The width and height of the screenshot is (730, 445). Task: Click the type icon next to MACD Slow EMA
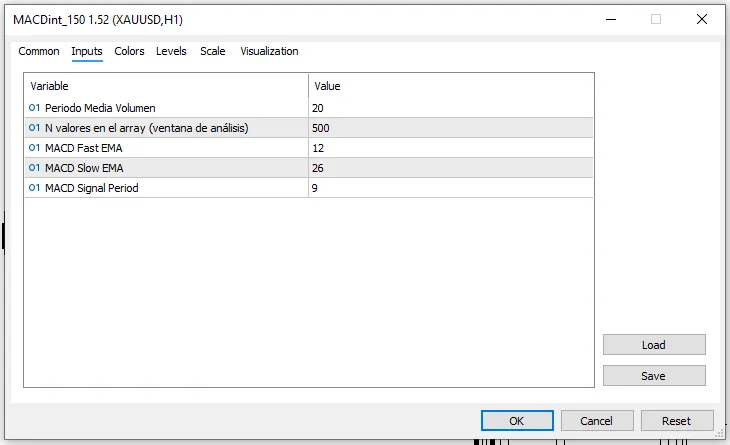click(x=34, y=168)
